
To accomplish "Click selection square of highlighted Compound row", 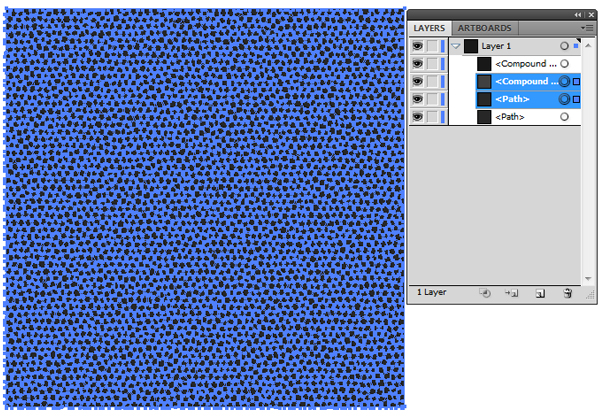I will coord(576,82).
